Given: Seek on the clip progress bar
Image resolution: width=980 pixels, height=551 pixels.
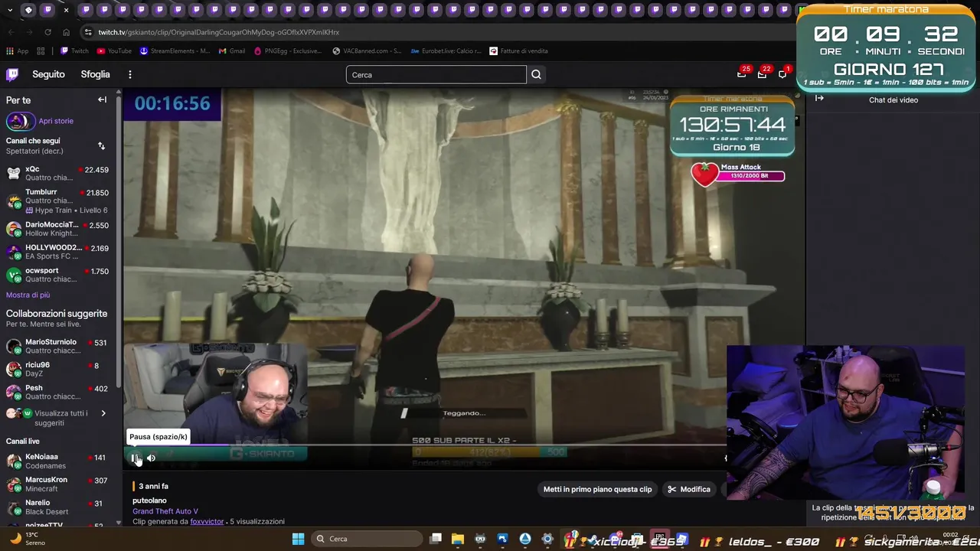Looking at the screenshot, I should coord(425,444).
